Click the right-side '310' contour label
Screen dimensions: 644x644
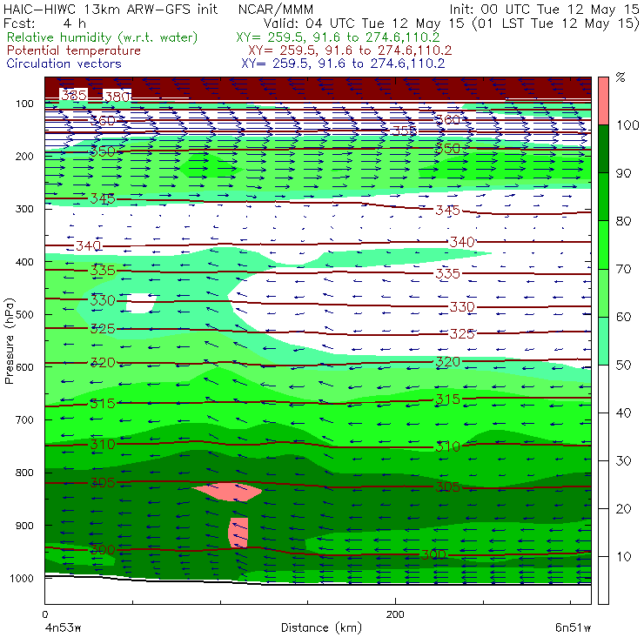point(447,446)
